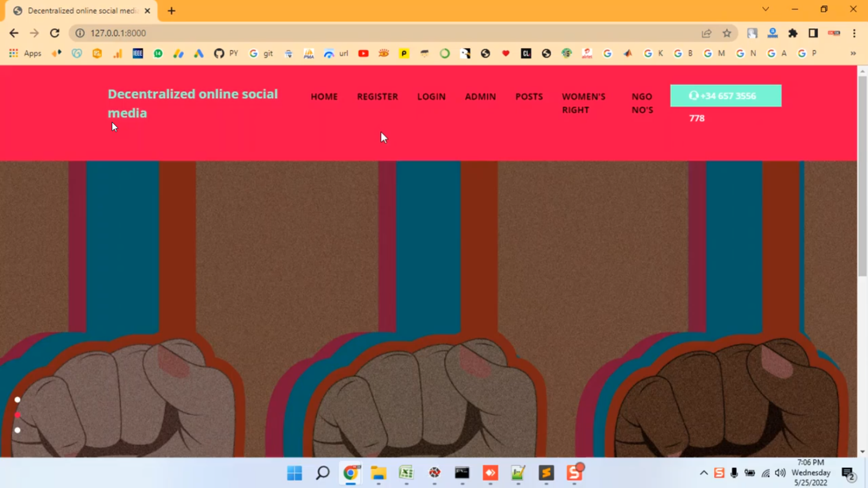Viewport: 868px width, 488px height.
Task: Go to the REGISTER page
Action: pos(377,97)
